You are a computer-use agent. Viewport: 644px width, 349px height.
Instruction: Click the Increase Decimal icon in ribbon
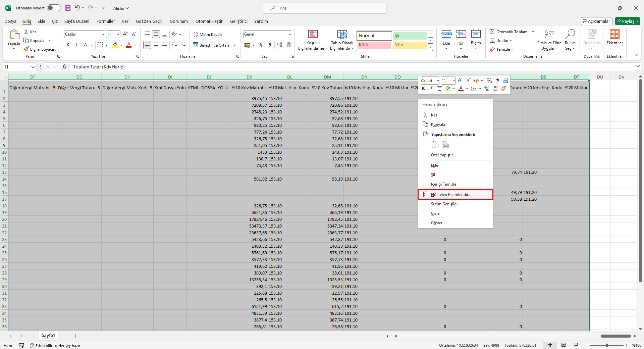tap(279, 45)
